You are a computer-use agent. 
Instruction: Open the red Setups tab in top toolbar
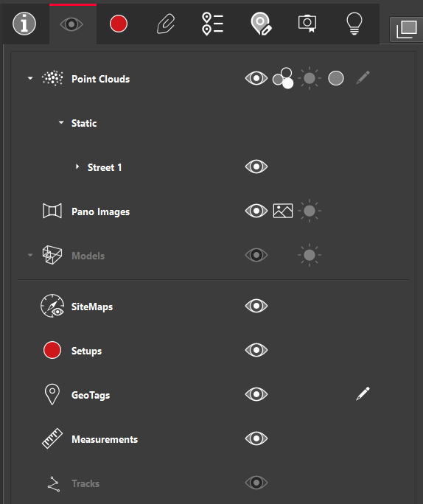[119, 24]
